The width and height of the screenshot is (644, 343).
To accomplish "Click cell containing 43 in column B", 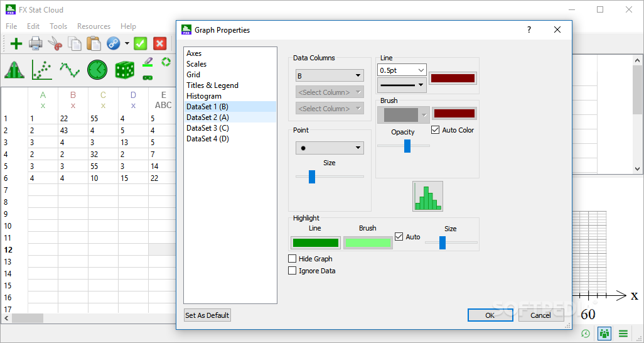I will coord(73,131).
